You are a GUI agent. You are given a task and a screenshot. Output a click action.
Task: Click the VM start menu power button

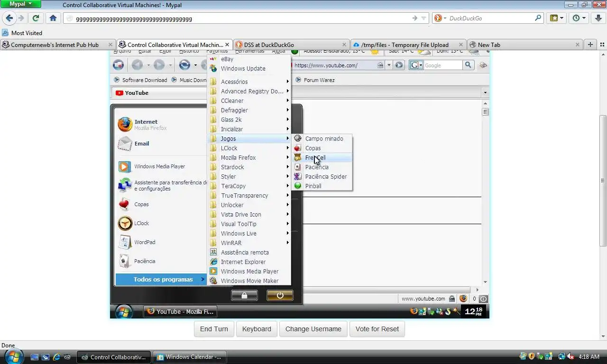[x=280, y=295]
